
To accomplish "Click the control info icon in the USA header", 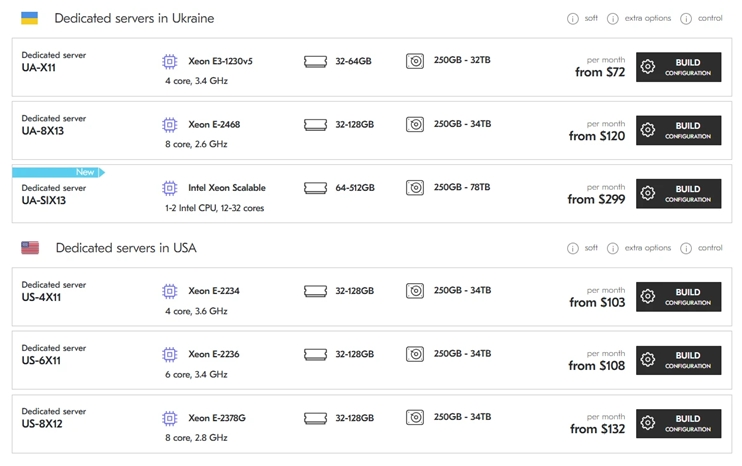I will tap(686, 248).
